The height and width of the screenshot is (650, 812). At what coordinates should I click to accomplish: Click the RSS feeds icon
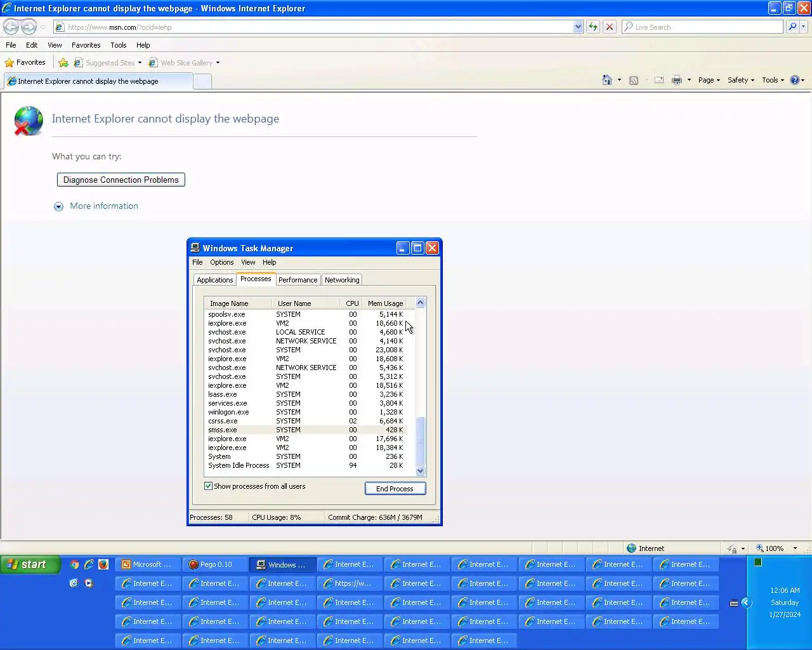tap(633, 80)
